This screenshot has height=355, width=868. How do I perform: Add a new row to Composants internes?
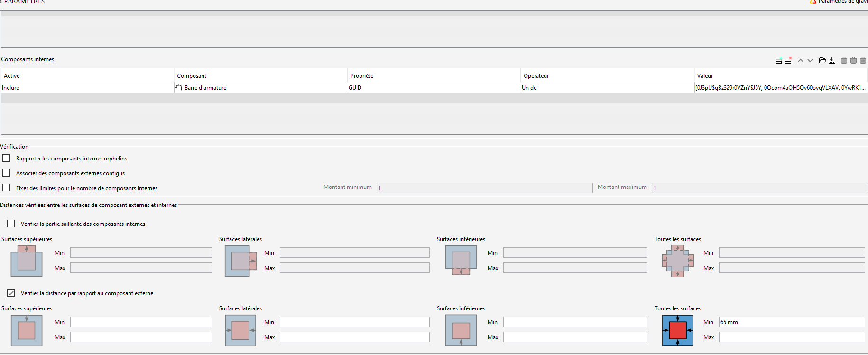tap(779, 60)
